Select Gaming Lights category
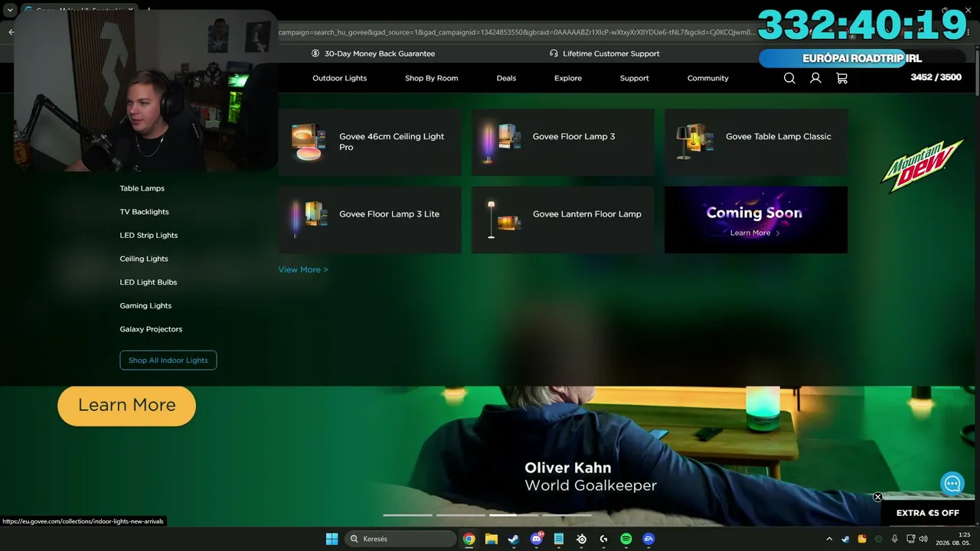This screenshot has height=551, width=980. [x=145, y=305]
